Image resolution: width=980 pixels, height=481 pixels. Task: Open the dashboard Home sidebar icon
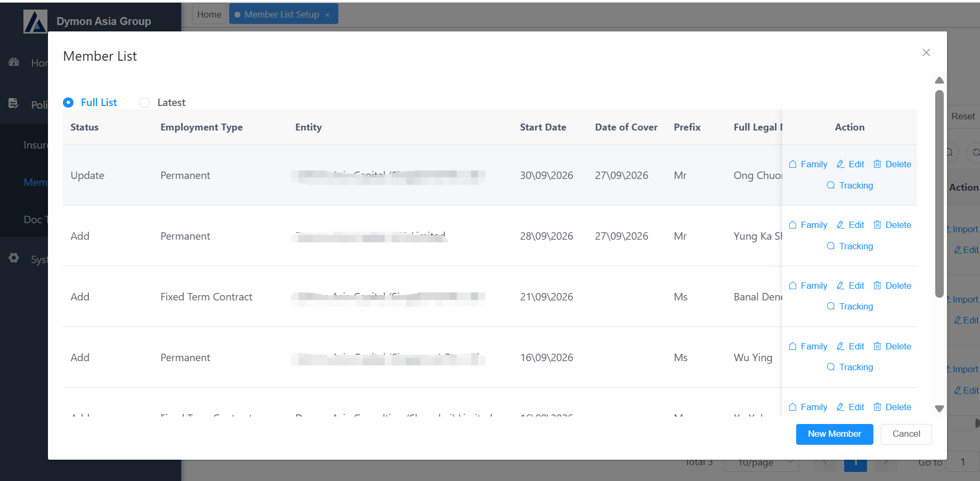coord(14,62)
